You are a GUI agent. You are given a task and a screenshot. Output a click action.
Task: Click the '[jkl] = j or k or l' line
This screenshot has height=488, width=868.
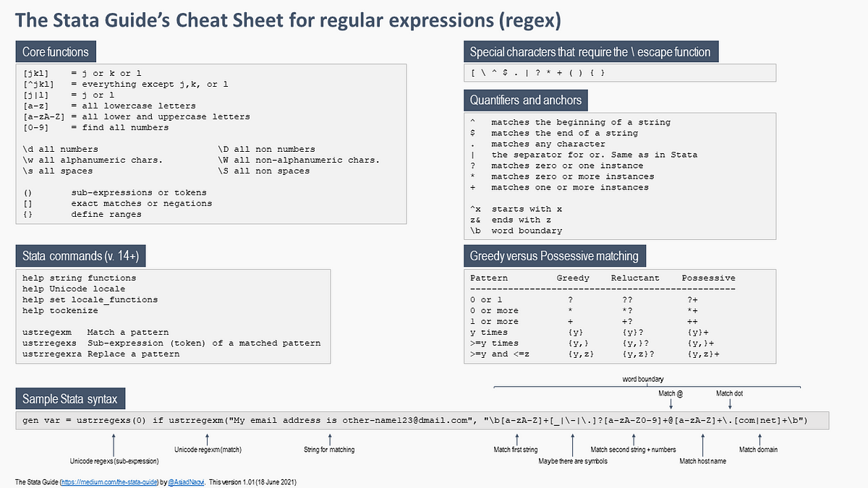pos(82,73)
